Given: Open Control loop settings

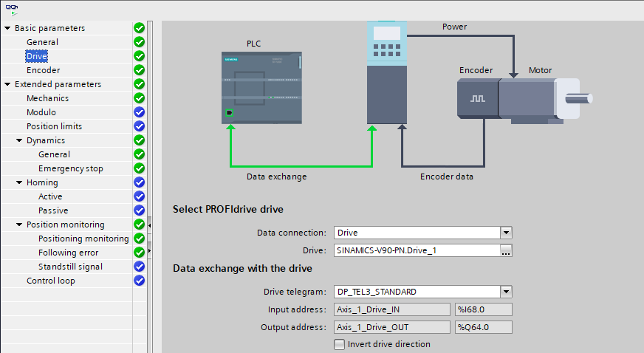Looking at the screenshot, I should point(51,281).
